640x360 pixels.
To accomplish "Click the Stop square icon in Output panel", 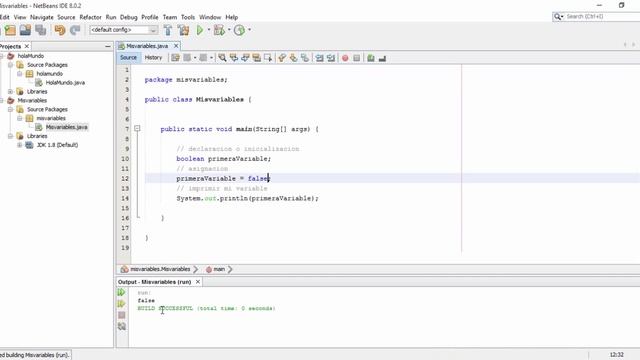I will (x=122, y=315).
